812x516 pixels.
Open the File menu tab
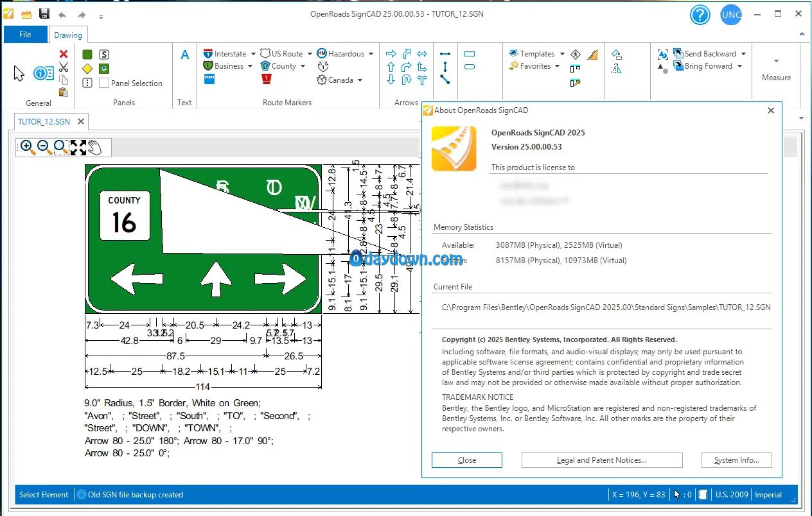click(25, 35)
